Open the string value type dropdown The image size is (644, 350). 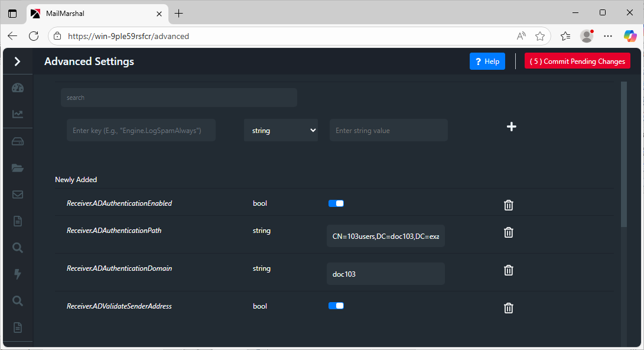tap(281, 130)
